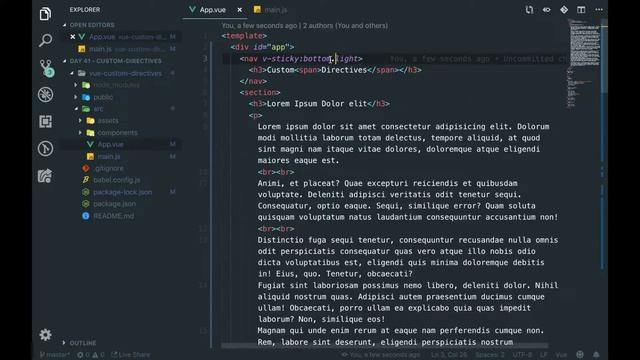Click the feedback smiley in status bar
The height and width of the screenshot is (360, 640).
point(580,355)
